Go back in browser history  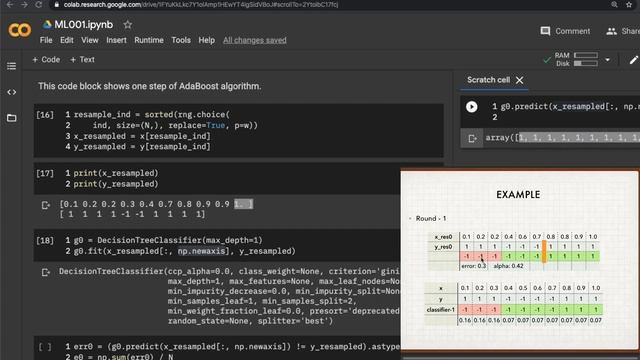pyautogui.click(x=10, y=4)
